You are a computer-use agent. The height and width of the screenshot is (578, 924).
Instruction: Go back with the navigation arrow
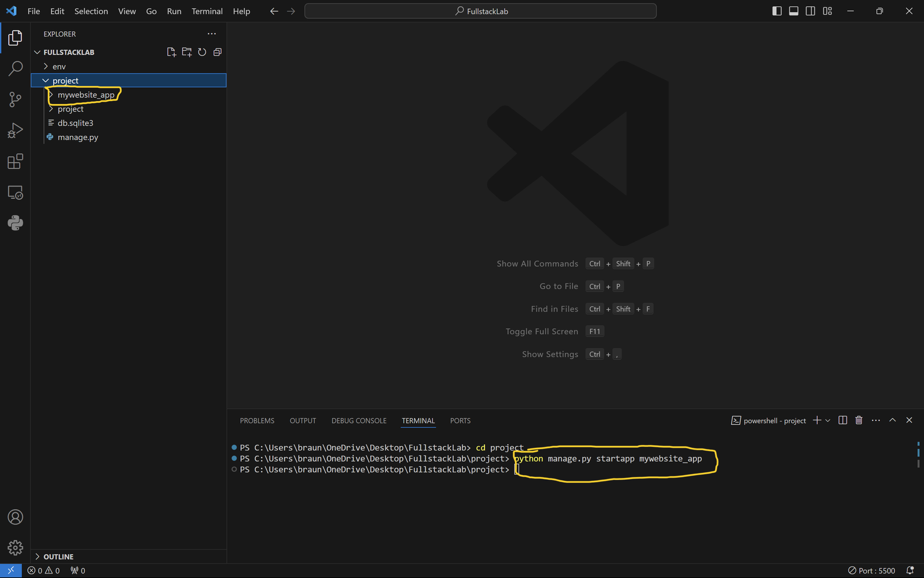point(274,11)
